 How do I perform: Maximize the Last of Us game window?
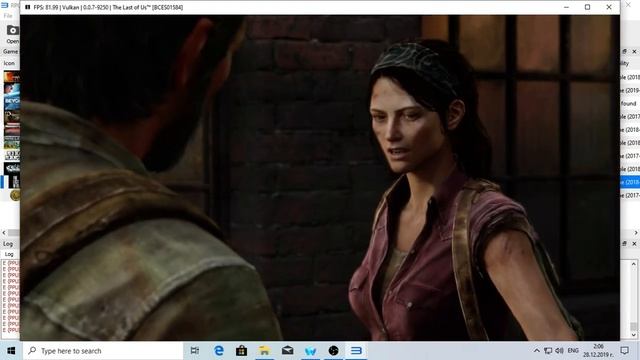pyautogui.click(x=587, y=7)
